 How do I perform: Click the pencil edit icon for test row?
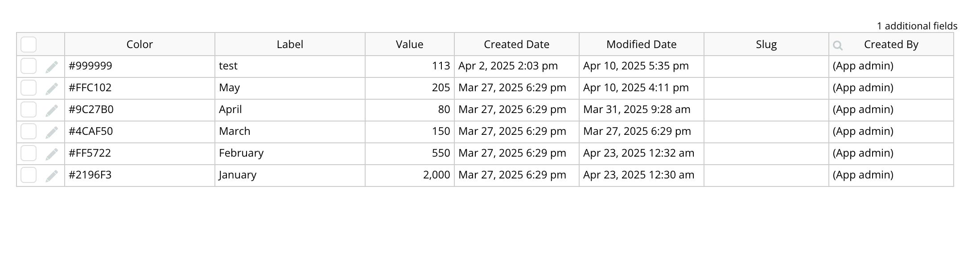(52, 67)
